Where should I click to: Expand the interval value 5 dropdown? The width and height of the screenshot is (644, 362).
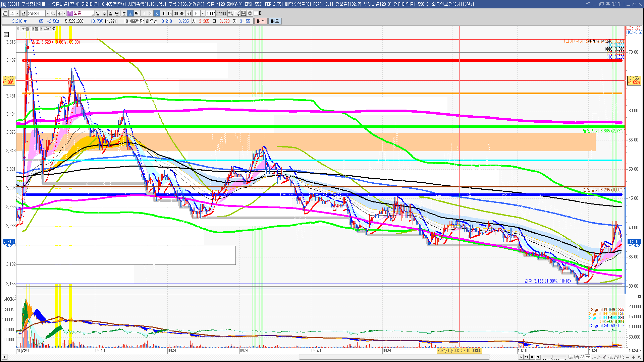(x=203, y=13)
